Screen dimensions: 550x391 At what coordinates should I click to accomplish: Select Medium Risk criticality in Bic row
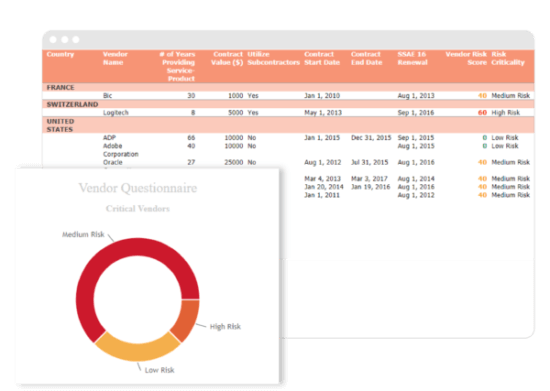tap(510, 96)
